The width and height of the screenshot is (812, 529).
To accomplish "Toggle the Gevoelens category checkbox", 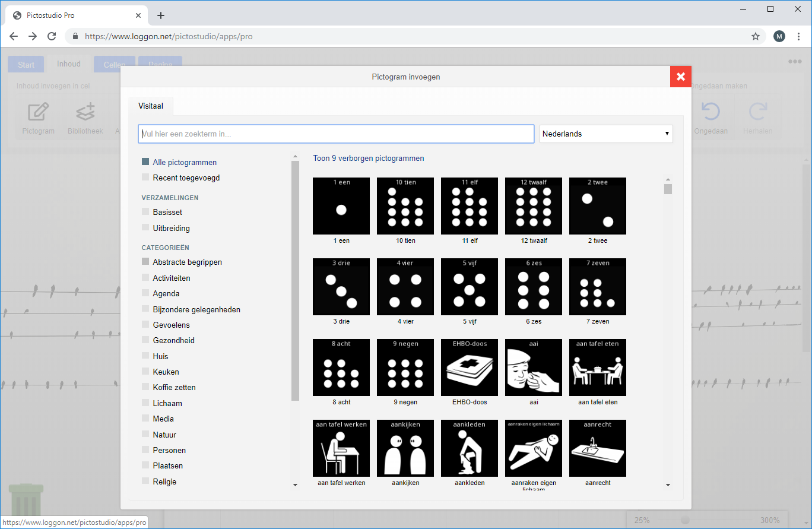I will [x=145, y=325].
